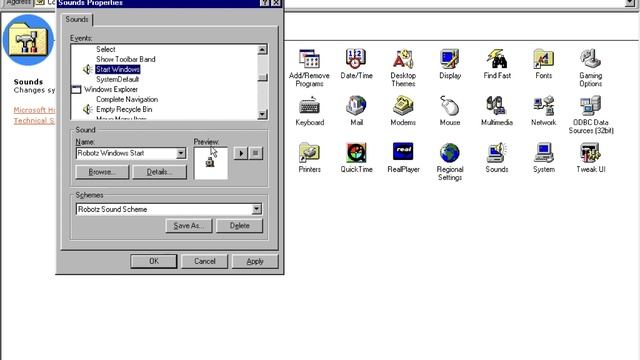This screenshot has width=640, height=360.
Task: Open the Multimedia control panel icon
Action: 497,106
